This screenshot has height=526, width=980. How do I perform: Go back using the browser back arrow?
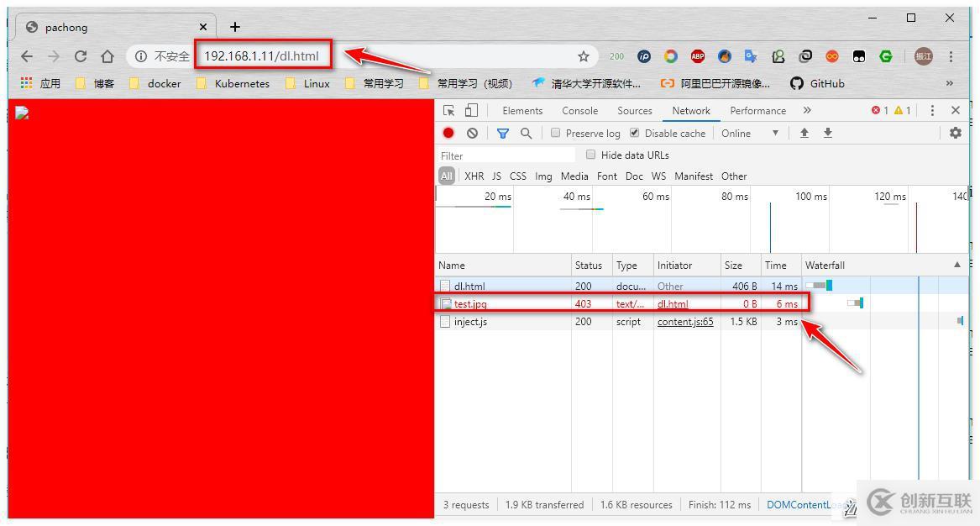26,56
